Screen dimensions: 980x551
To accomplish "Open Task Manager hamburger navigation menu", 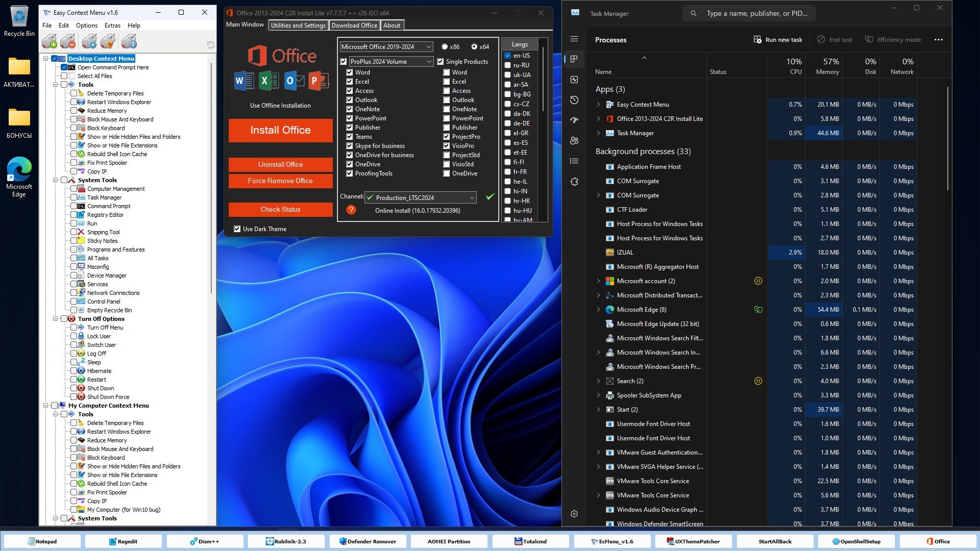I will [x=574, y=39].
